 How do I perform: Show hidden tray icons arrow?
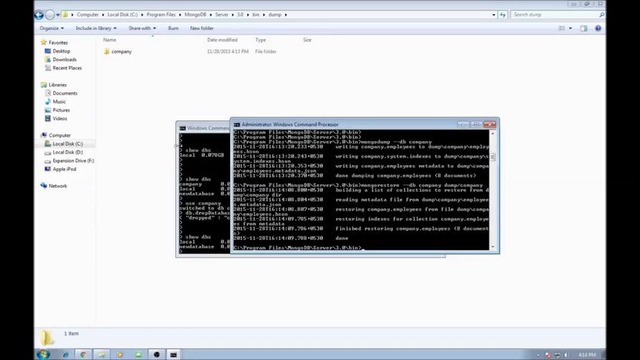pos(538,355)
